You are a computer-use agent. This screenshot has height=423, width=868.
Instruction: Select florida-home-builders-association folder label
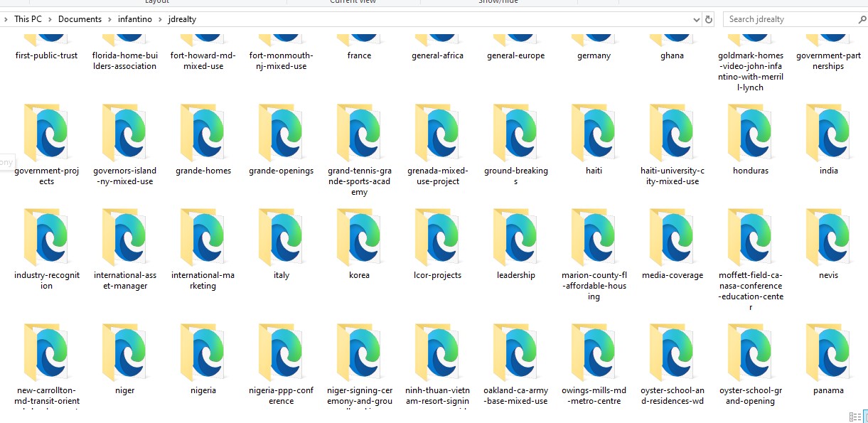[x=124, y=60]
